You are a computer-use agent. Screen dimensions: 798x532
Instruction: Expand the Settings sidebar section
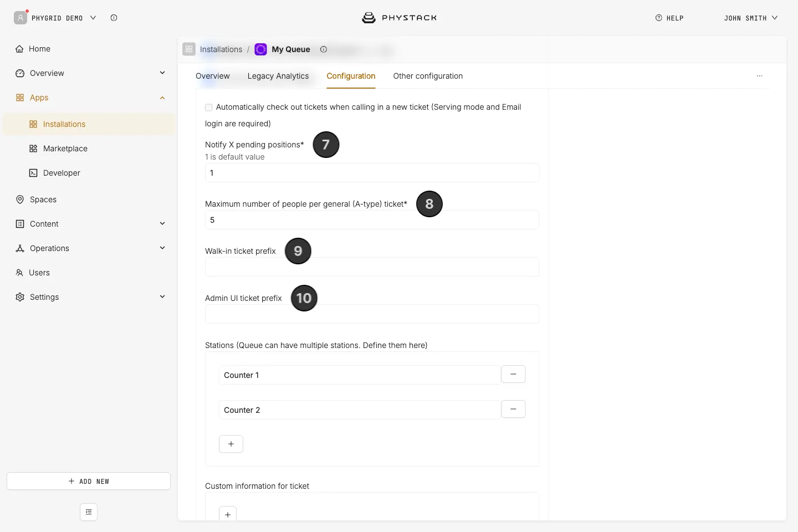[162, 296]
